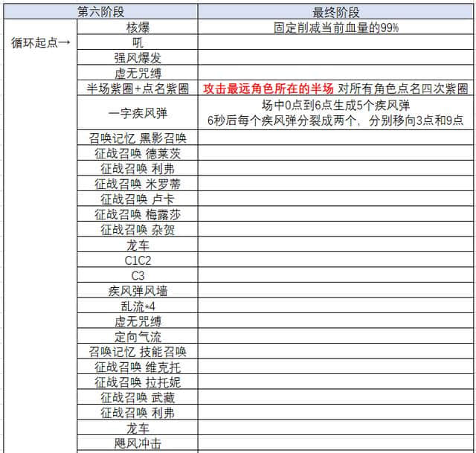Click the C3 cell
The width and height of the screenshot is (476, 453).
[138, 275]
